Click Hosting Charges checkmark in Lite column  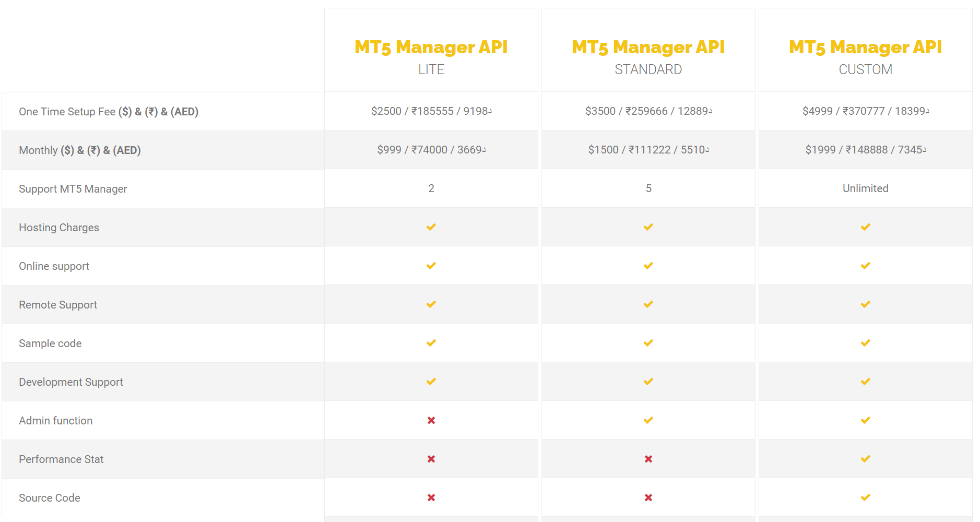[431, 227]
